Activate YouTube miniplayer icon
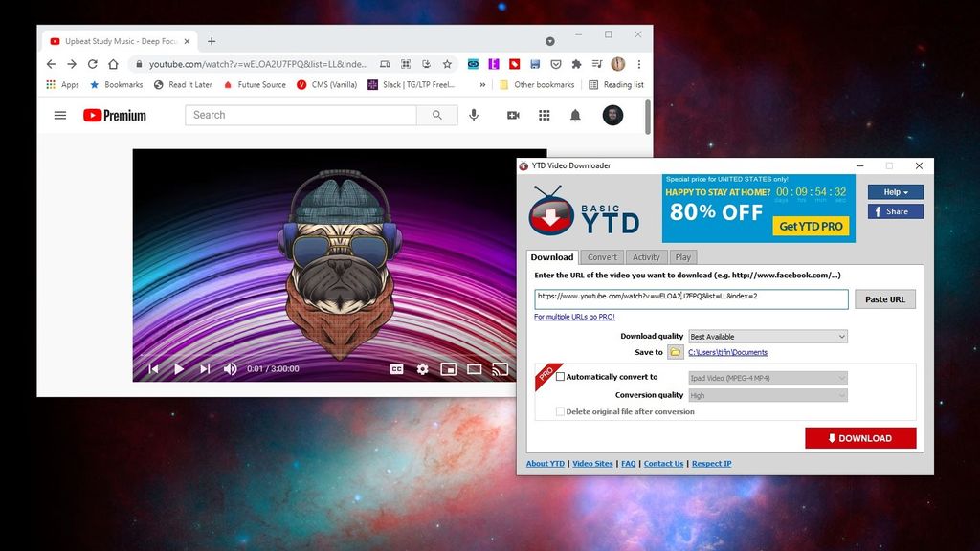The height and width of the screenshot is (551, 980). pos(448,367)
